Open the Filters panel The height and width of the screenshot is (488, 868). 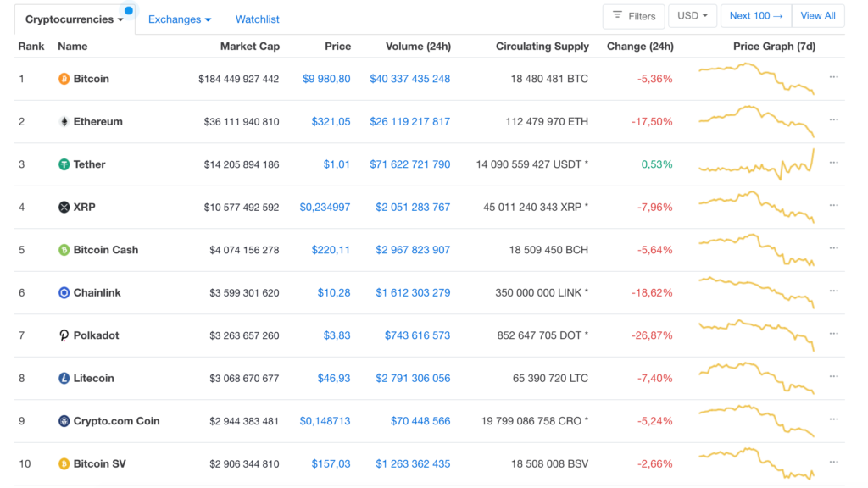tap(634, 16)
